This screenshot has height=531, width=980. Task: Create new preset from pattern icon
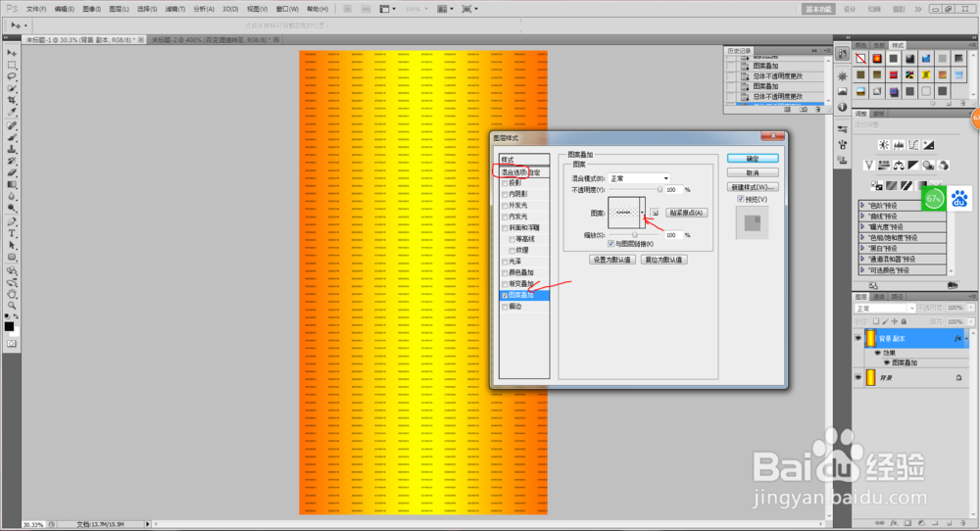coord(655,213)
